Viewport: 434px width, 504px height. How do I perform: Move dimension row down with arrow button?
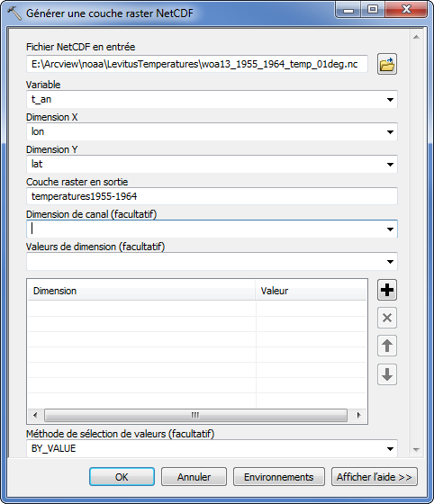tap(387, 374)
